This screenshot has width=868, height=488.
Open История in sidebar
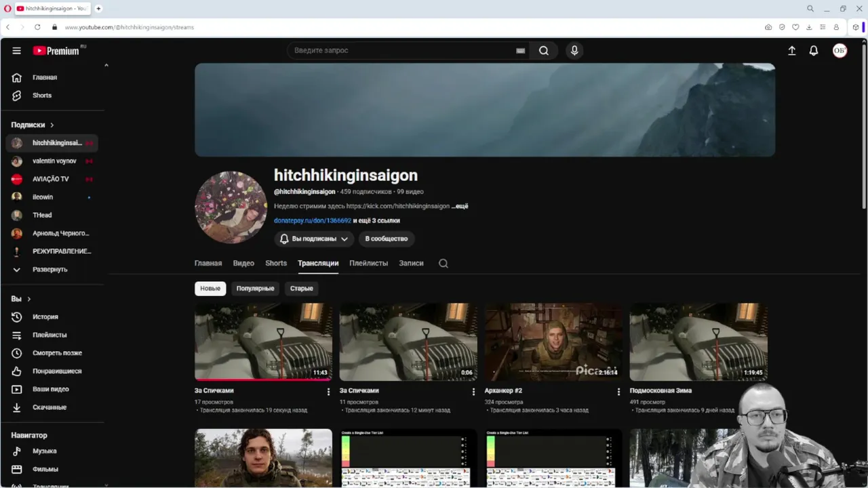52,317
